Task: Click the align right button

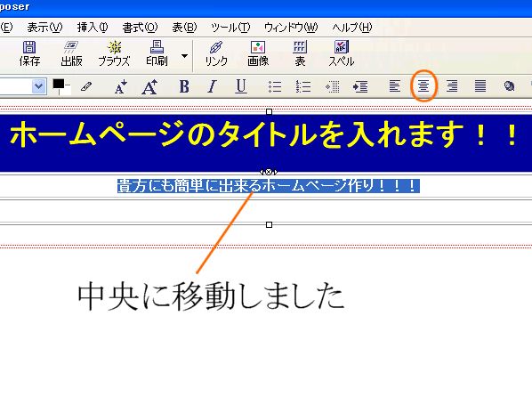Action: click(x=452, y=86)
